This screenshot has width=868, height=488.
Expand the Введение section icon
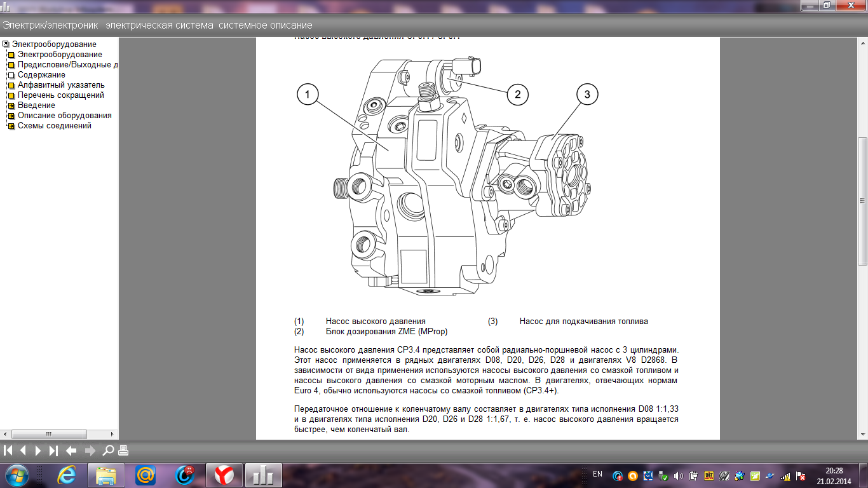tap(11, 105)
